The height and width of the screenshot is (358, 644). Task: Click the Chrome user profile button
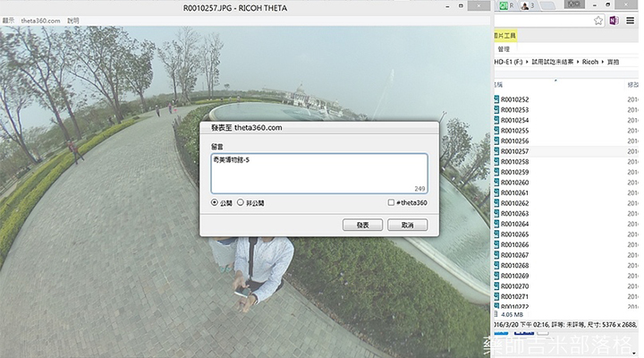click(574, 4)
